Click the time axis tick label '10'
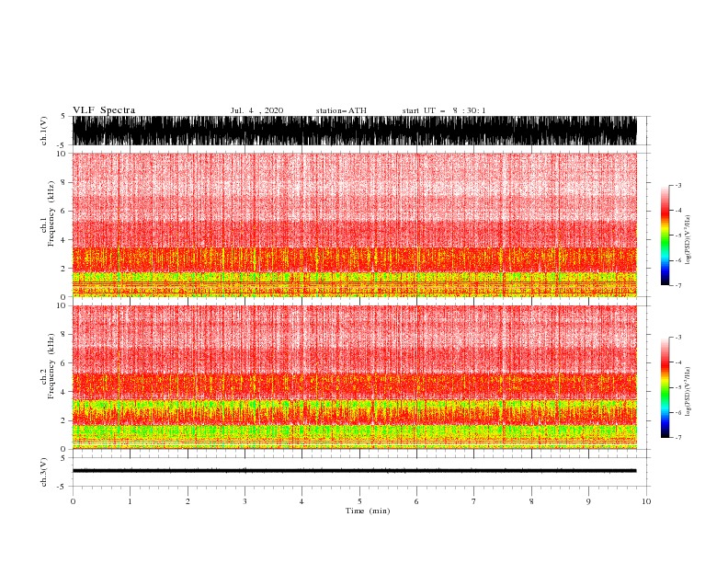The image size is (728, 563). click(646, 501)
